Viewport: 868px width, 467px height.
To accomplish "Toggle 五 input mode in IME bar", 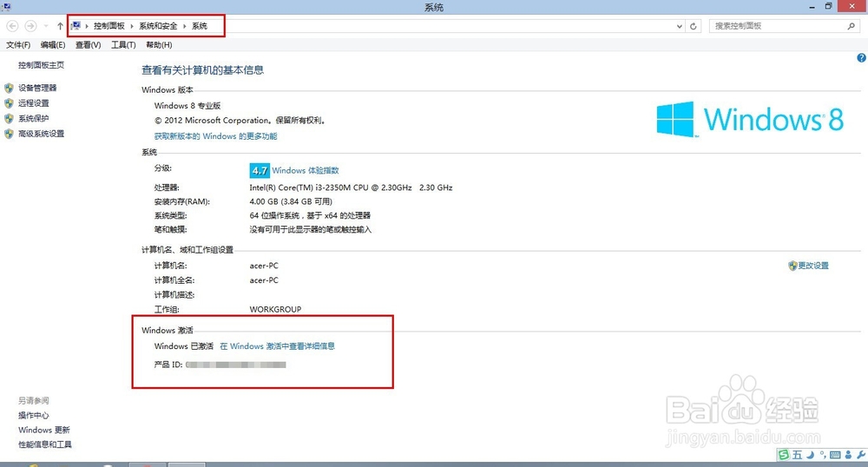I will (797, 455).
